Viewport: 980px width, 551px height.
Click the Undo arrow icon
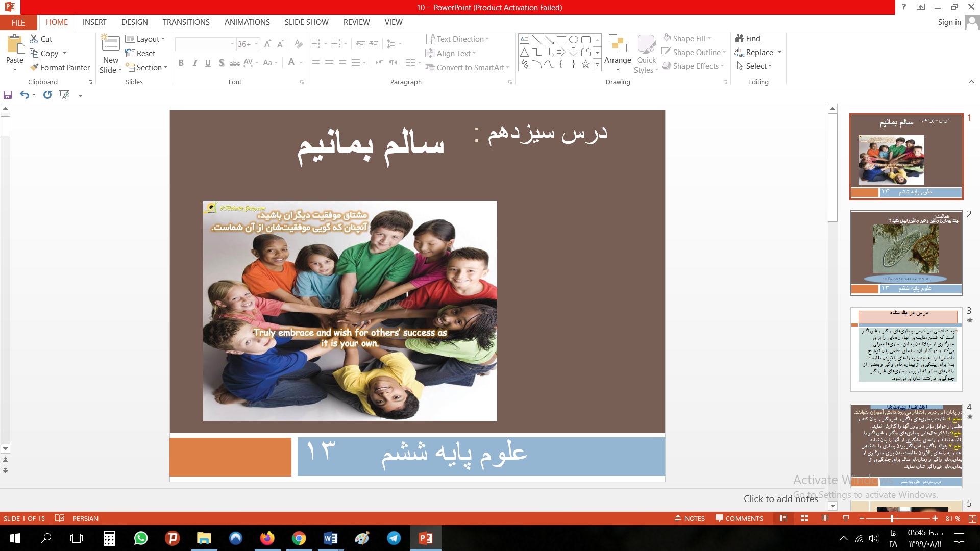(24, 95)
